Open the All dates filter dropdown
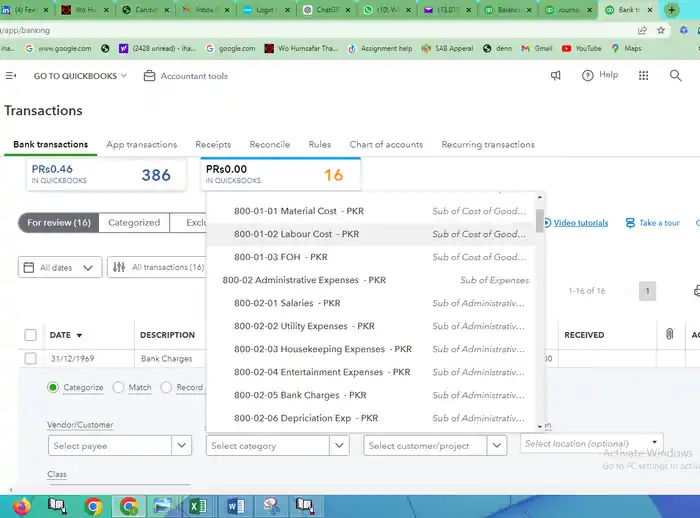The image size is (700, 518). 60,267
